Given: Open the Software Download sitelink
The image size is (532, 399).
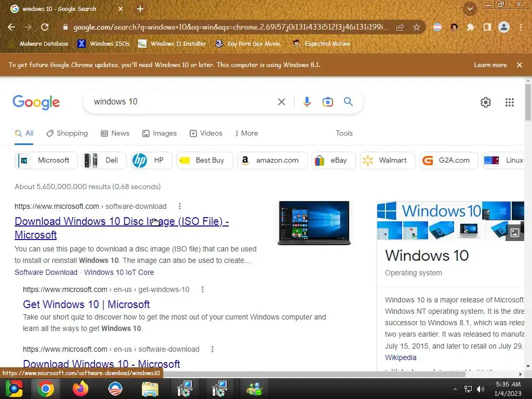Looking at the screenshot, I should click(46, 272).
